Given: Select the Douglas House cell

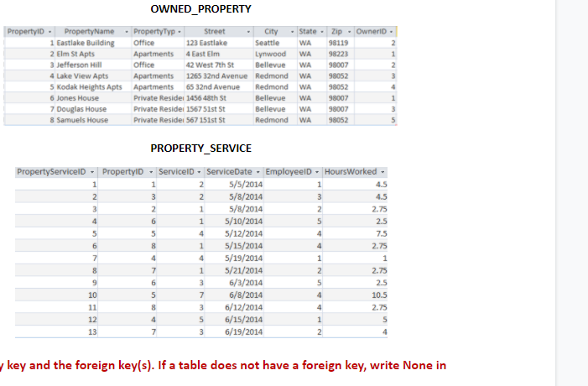Looking at the screenshot, I should pyautogui.click(x=93, y=109).
